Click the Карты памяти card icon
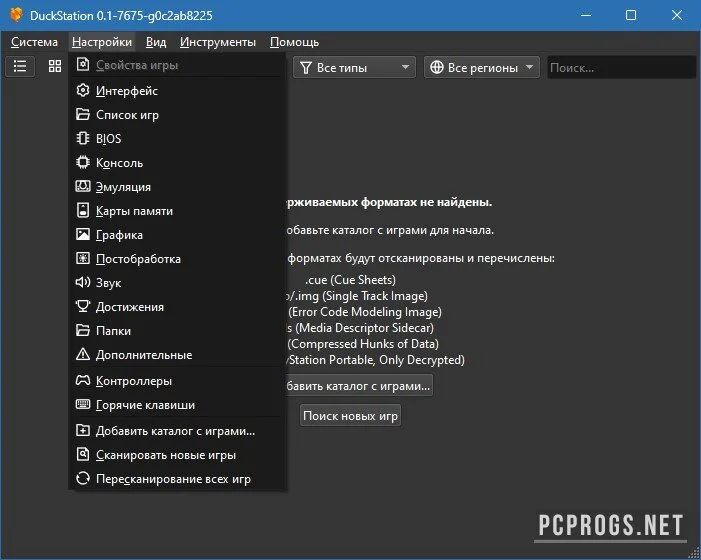Viewport: 701px width, 560px height. [83, 211]
